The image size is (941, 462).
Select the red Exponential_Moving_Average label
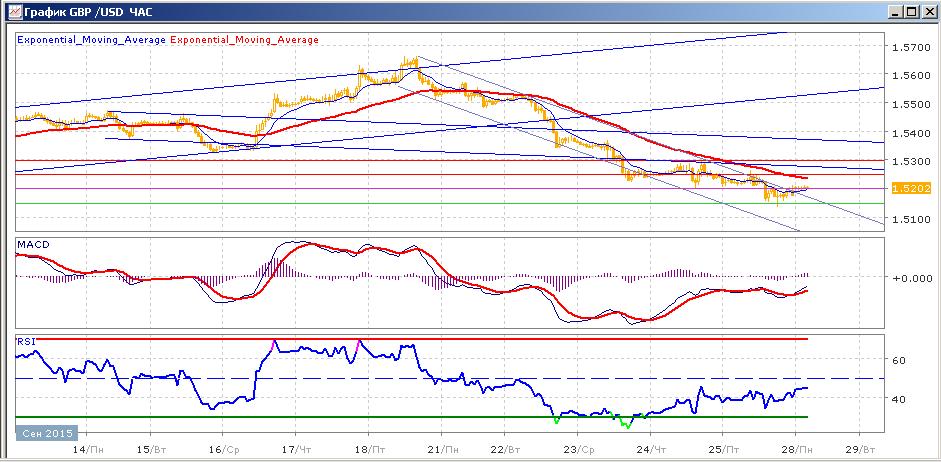pos(245,40)
